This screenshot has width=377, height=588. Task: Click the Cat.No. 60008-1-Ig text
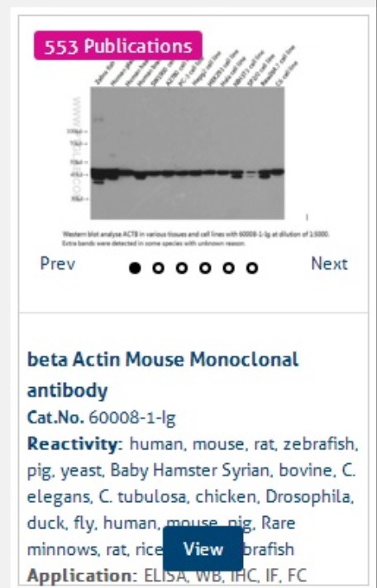(101, 418)
